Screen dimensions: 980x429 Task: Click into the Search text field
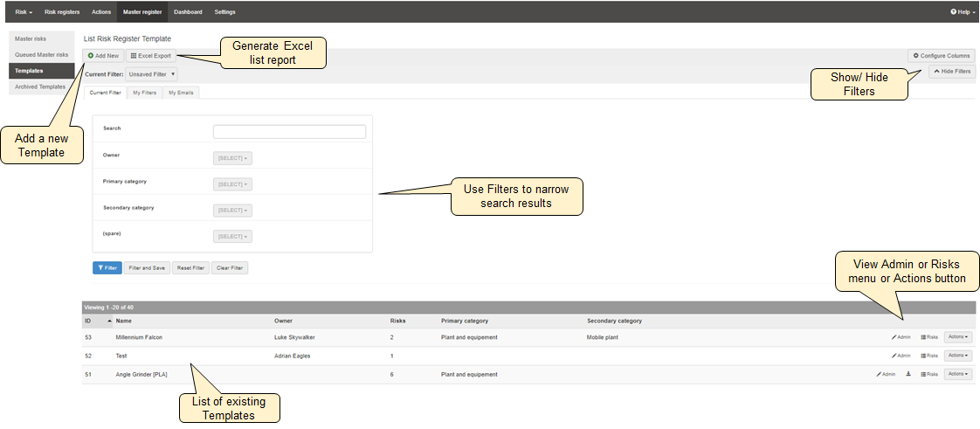pyautogui.click(x=289, y=132)
